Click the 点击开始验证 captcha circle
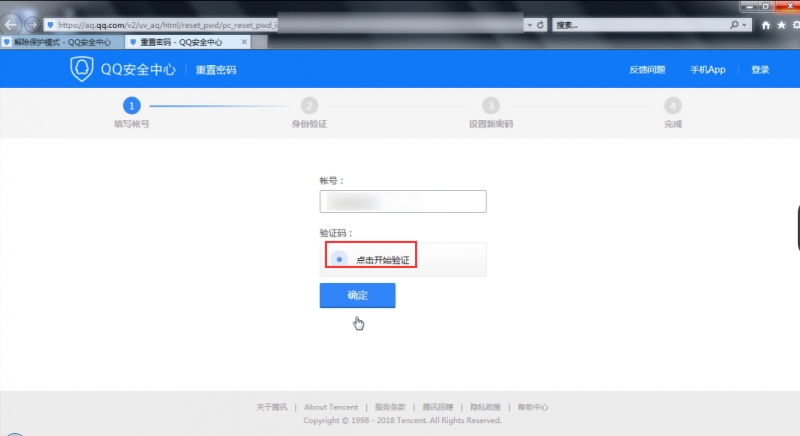The width and height of the screenshot is (800, 436). 339,259
